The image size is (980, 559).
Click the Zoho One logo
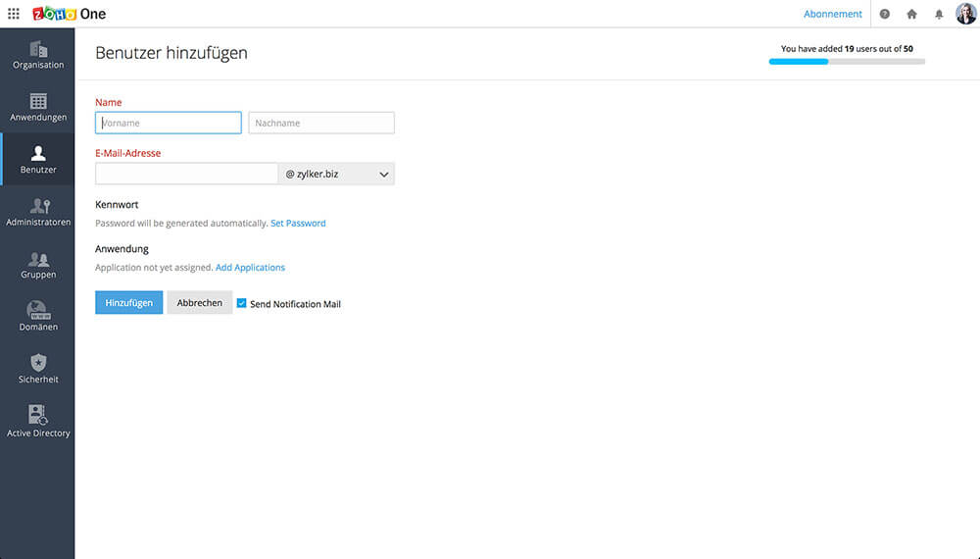click(70, 14)
